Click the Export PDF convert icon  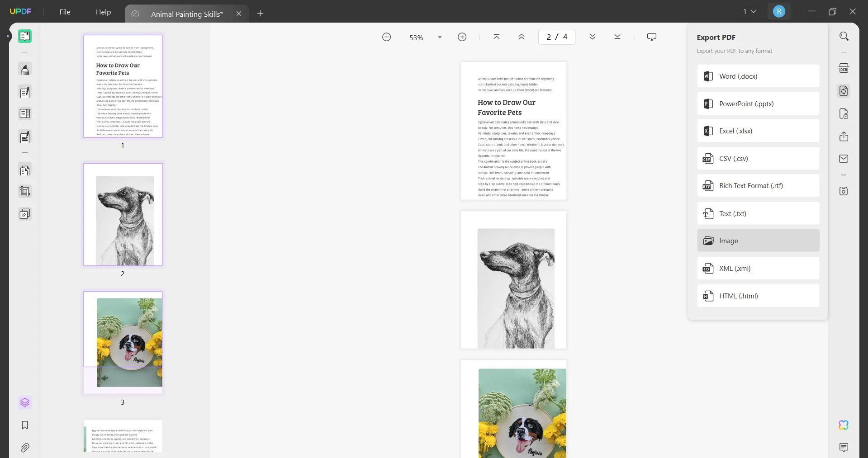point(844,91)
